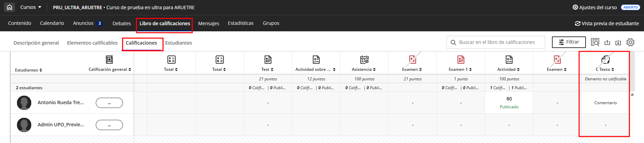The height and width of the screenshot is (143, 644).
Task: Click the Calificación general column icon
Action: tap(109, 60)
